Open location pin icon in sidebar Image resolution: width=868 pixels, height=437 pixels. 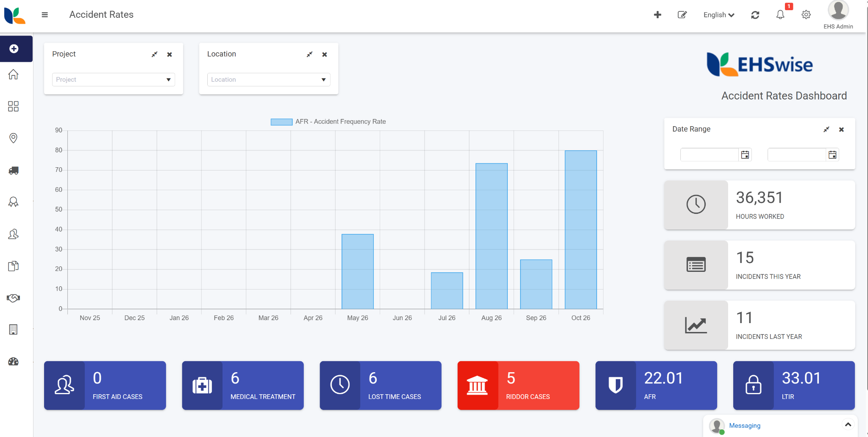[x=14, y=138]
